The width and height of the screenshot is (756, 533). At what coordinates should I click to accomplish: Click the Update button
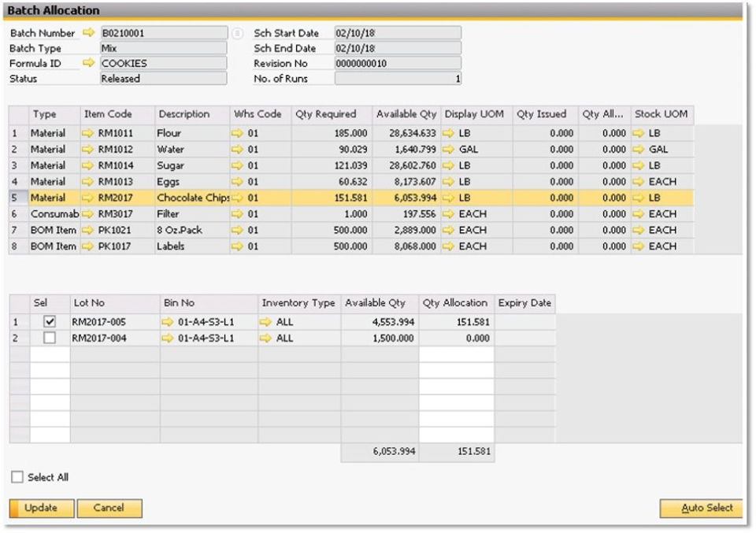[x=40, y=509]
